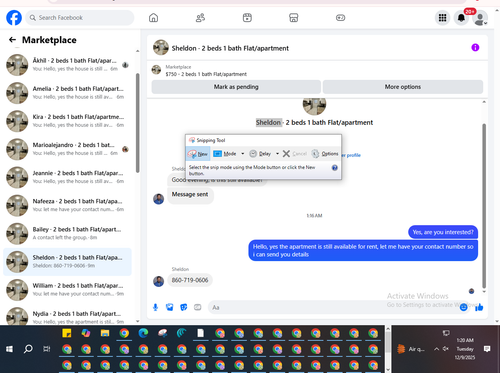Open the Amelia conversation
500x373 pixels.
pyautogui.click(x=67, y=93)
